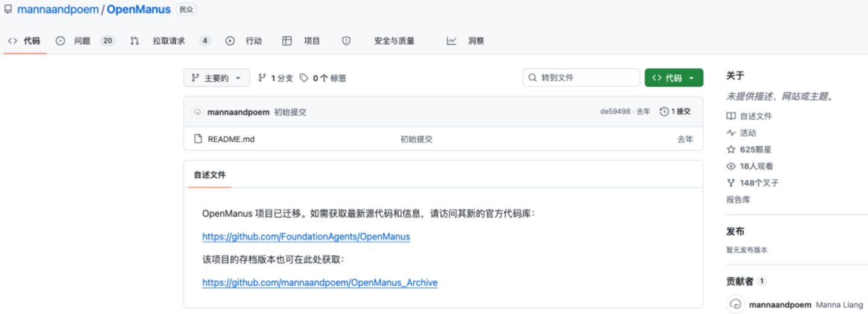868x314 pixels.
Task: Click the table icon beside 项目
Action: pos(287,41)
